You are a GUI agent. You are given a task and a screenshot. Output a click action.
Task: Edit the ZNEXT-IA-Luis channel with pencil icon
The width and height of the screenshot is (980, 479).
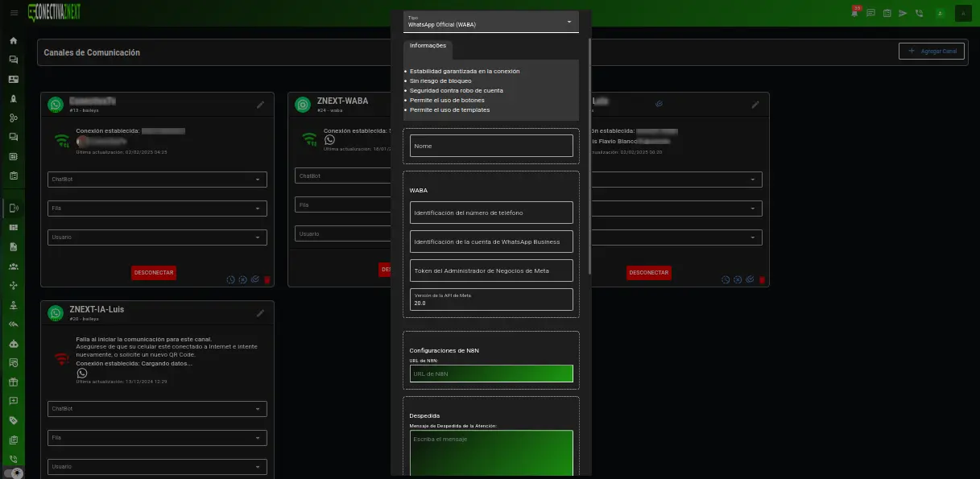pos(260,313)
